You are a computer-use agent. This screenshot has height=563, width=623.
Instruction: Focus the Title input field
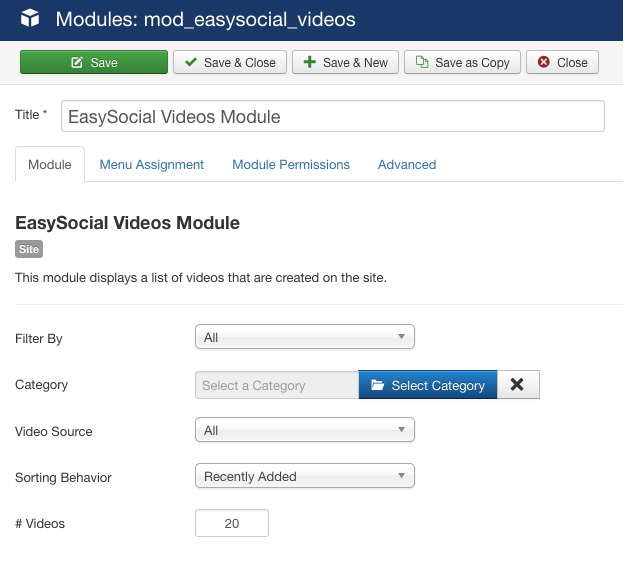[333, 116]
